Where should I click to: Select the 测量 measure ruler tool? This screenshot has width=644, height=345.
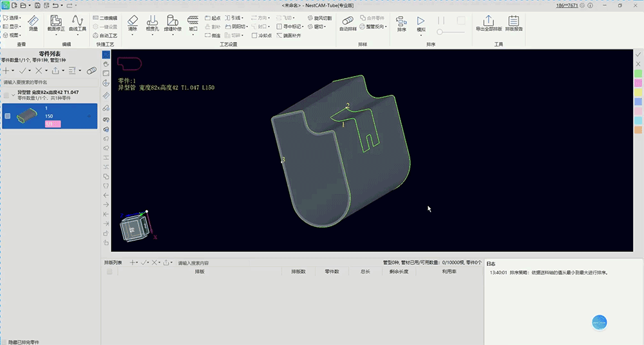33,23
